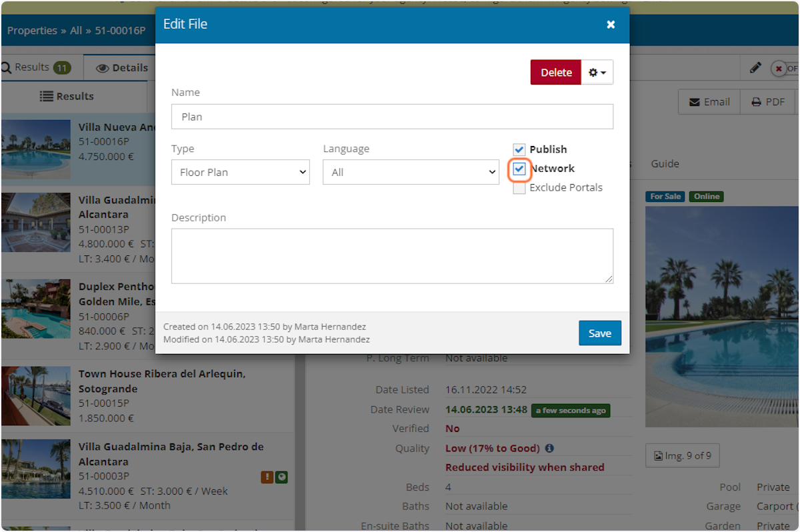Save the file changes
Viewport: 800px width, 532px height.
point(599,333)
